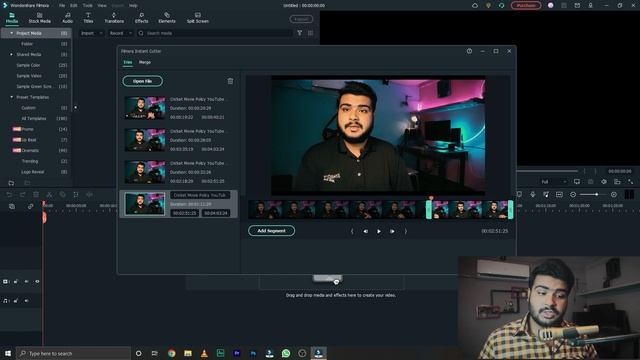Image resolution: width=640 pixels, height=360 pixels.
Task: Click the Open File button
Action: (x=142, y=81)
